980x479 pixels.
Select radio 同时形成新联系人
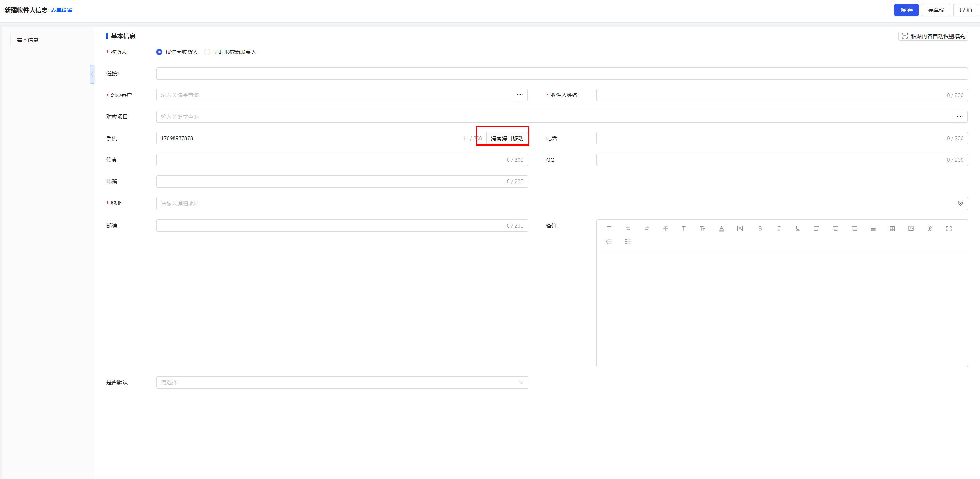click(207, 52)
